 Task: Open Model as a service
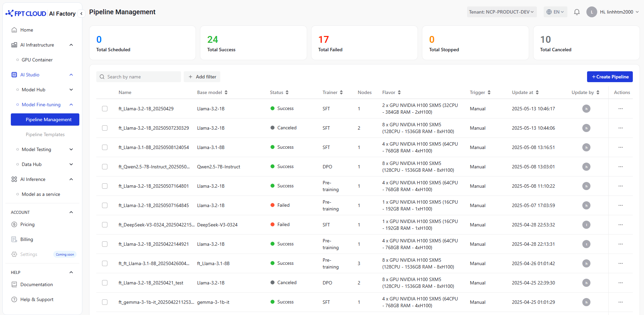click(41, 194)
